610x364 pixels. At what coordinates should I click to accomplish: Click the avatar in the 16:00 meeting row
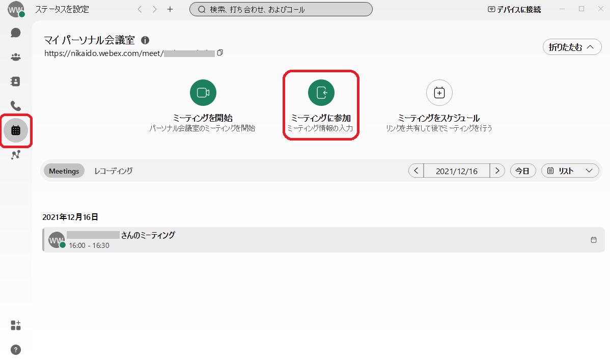point(57,240)
